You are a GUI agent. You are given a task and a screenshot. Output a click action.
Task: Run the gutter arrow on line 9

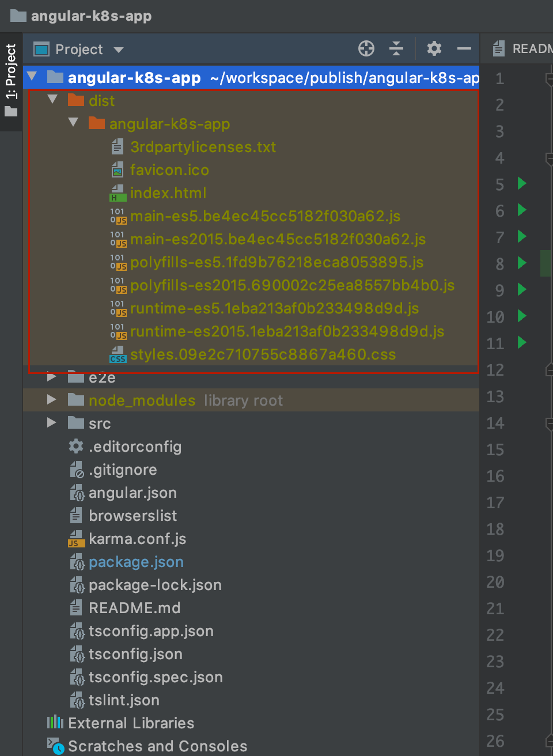[522, 289]
